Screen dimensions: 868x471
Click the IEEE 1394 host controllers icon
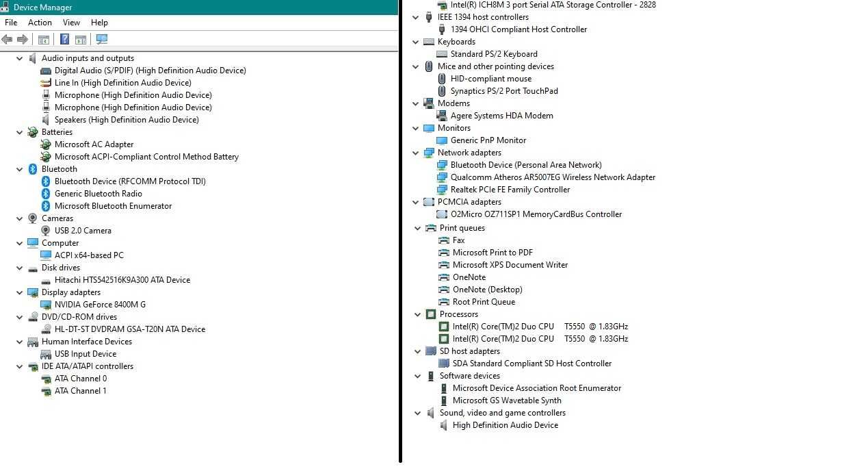429,17
